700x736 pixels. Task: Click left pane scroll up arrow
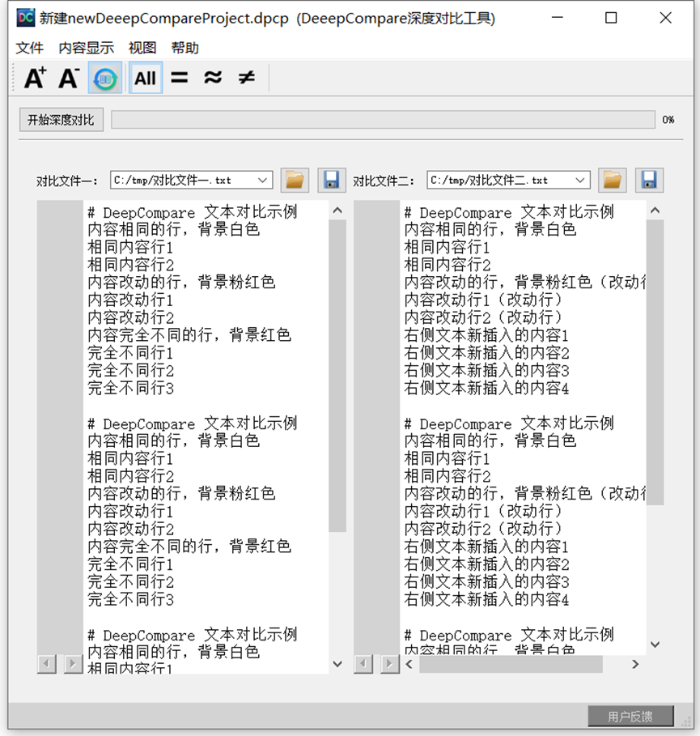(337, 211)
